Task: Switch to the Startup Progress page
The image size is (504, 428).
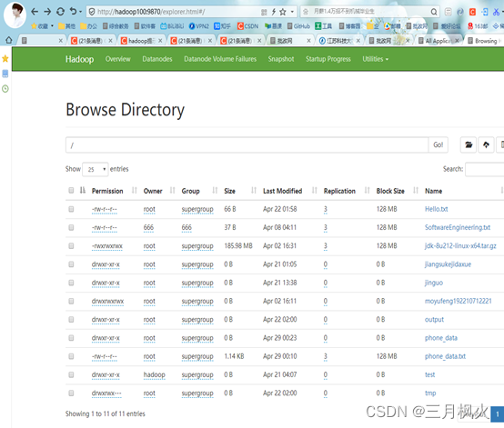Action: [x=328, y=59]
